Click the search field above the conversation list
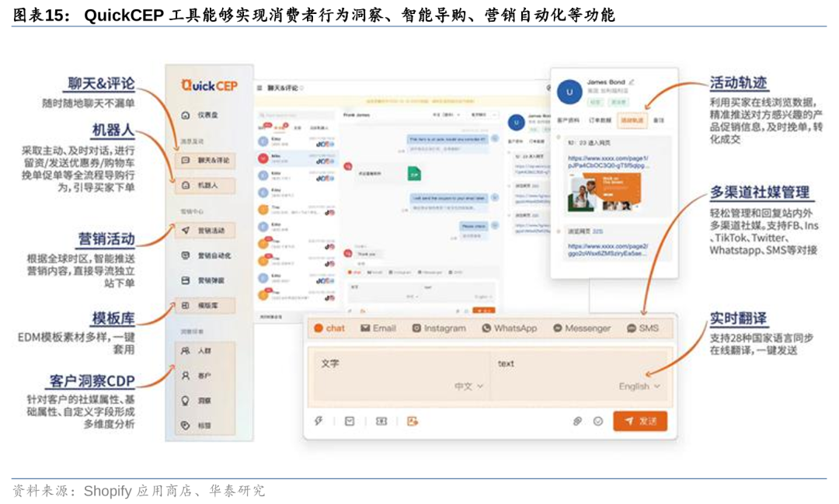Image resolution: width=839 pixels, height=504 pixels. tap(296, 115)
